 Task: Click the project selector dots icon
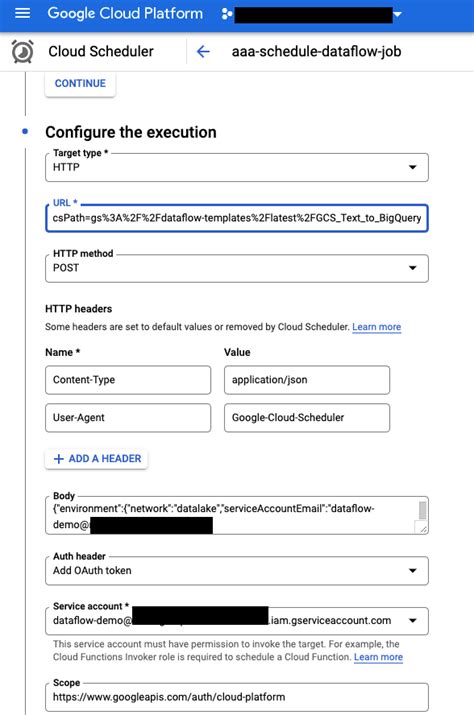tap(227, 14)
